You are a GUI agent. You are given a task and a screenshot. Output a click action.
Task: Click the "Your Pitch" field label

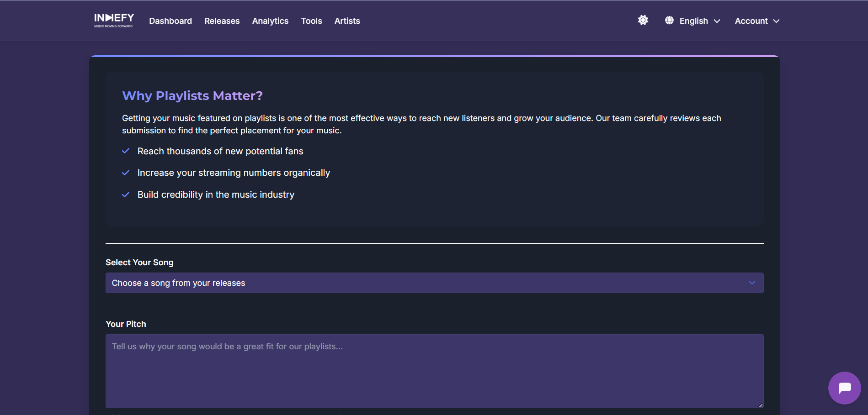126,324
